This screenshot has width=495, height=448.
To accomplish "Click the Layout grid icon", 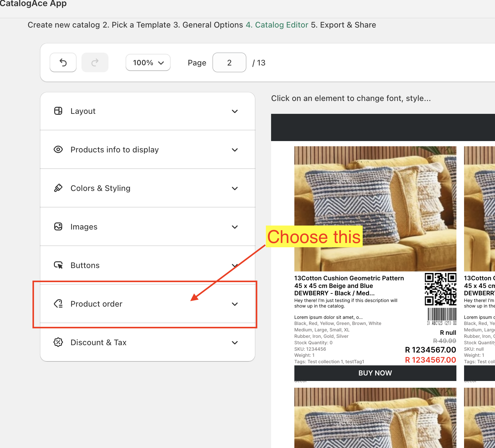I will (x=58, y=111).
